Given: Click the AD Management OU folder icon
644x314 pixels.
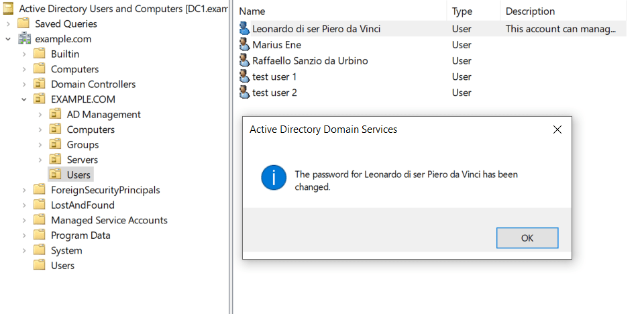Looking at the screenshot, I should (x=56, y=114).
